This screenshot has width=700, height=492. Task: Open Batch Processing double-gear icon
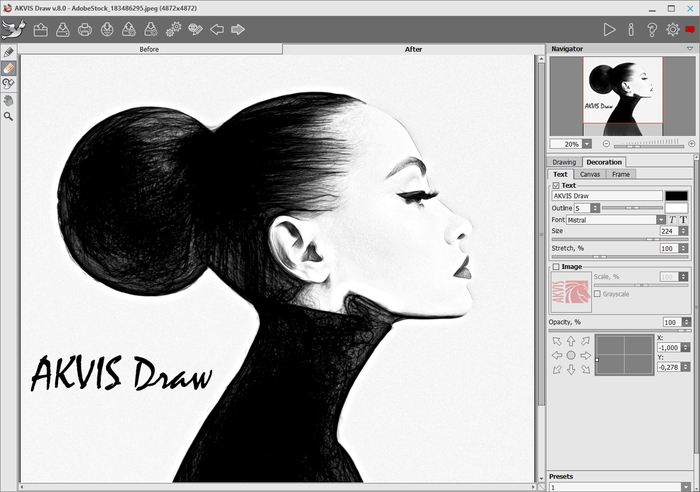[x=173, y=29]
